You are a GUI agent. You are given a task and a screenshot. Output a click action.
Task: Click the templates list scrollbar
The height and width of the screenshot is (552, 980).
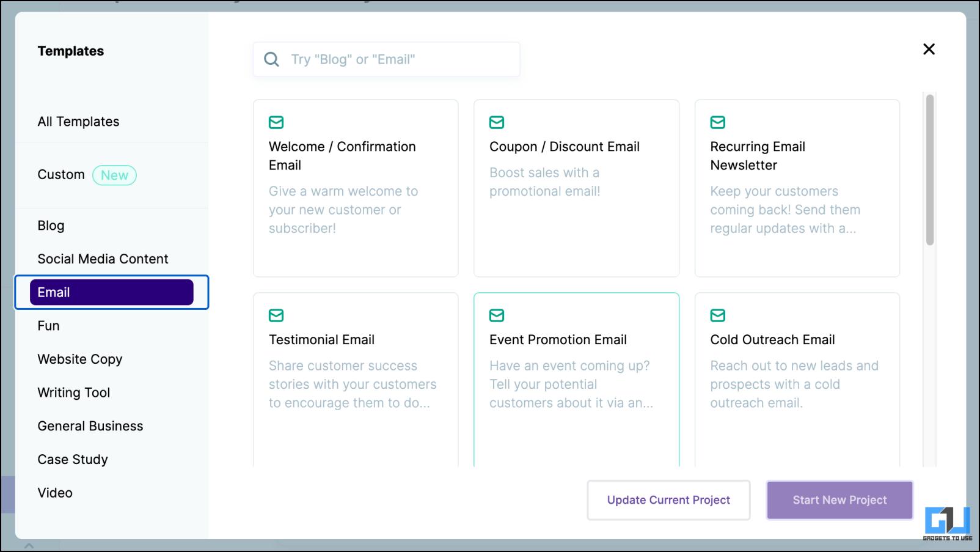(x=930, y=170)
